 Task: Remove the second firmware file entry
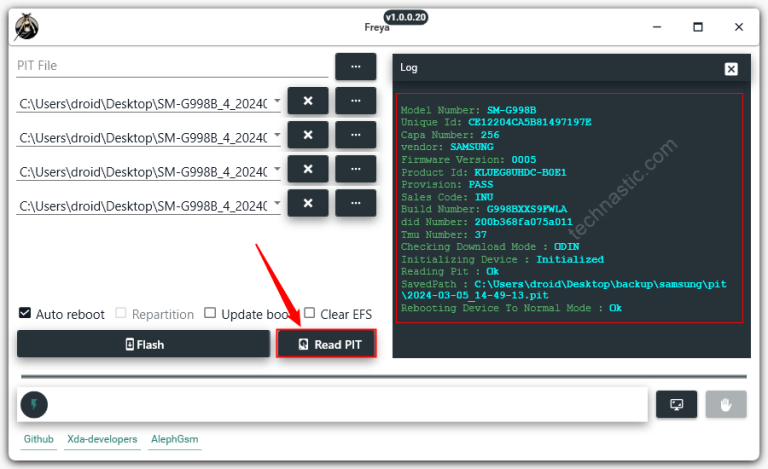click(308, 135)
